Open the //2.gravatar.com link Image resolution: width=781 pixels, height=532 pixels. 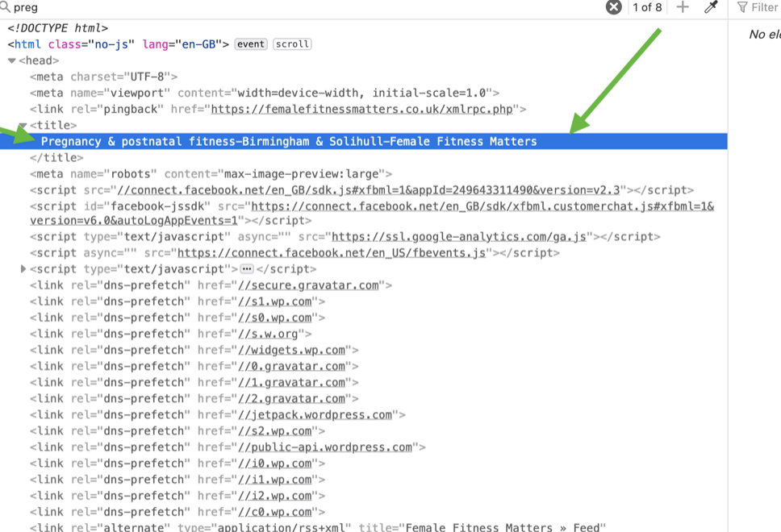click(291, 399)
